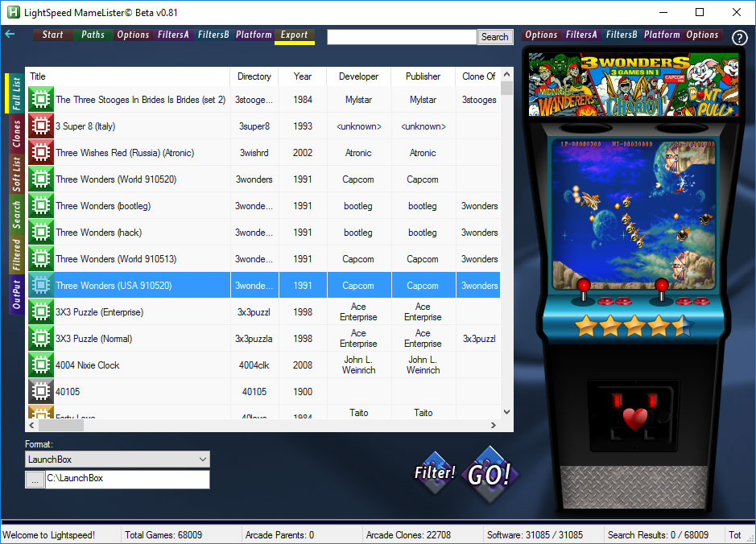Sort by the Directory column header
The height and width of the screenshot is (544, 756).
point(254,76)
